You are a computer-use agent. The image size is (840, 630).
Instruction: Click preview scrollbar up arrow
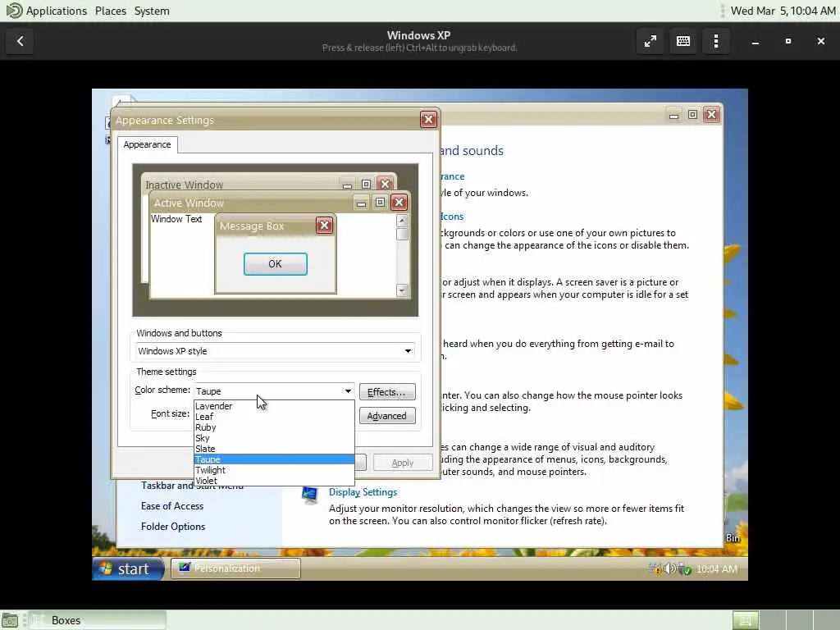[402, 221]
